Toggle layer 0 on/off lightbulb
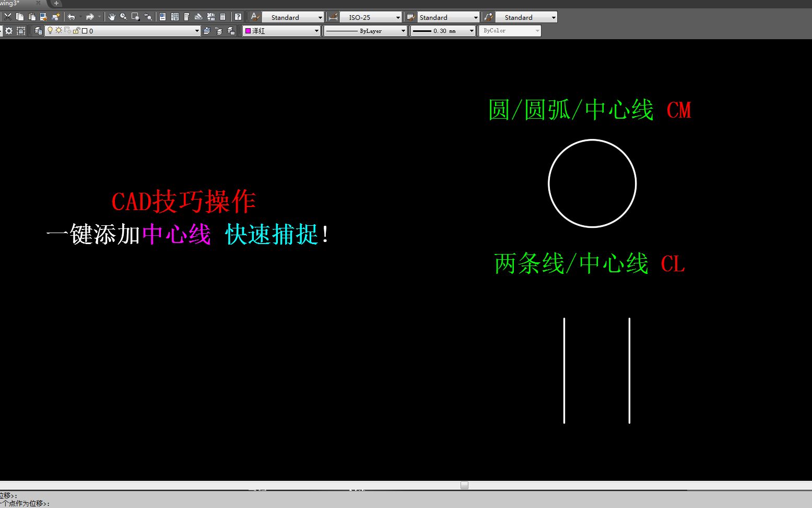812x508 pixels. (x=50, y=30)
